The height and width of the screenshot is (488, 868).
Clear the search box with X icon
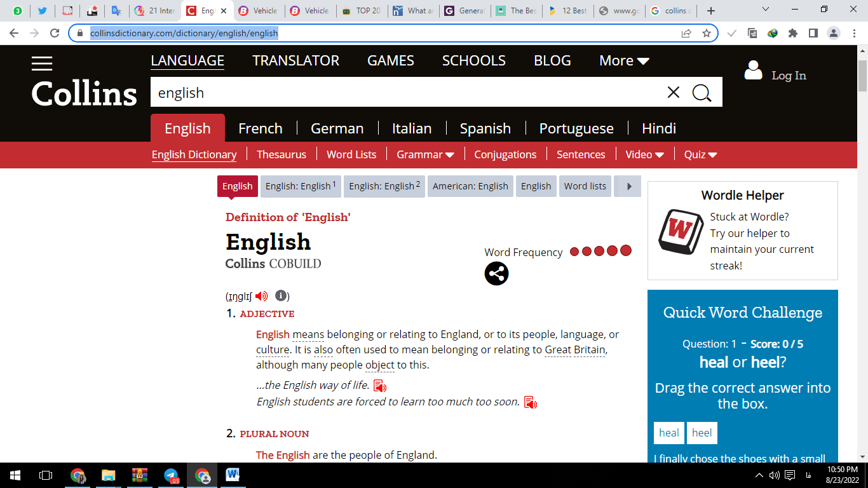click(674, 93)
